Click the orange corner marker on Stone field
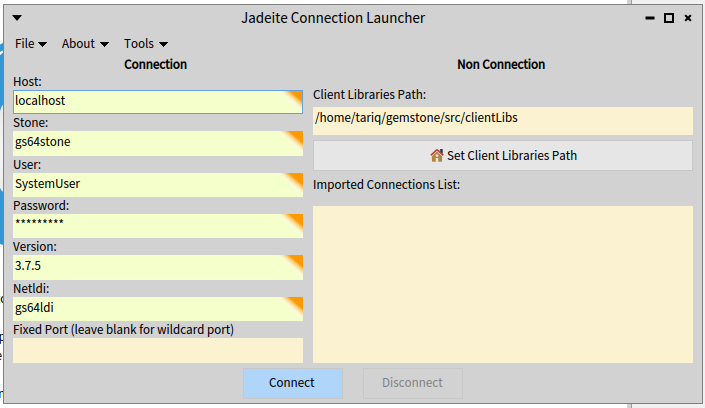Screen dimensions: 705x408 295,137
